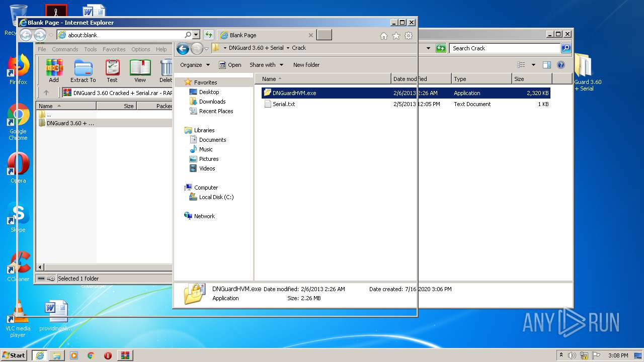Click New folder button

tap(306, 65)
